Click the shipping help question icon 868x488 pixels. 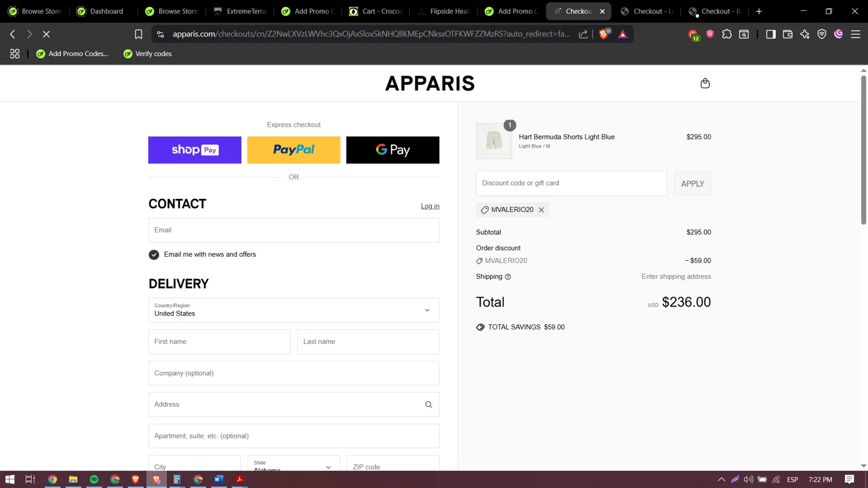click(508, 277)
